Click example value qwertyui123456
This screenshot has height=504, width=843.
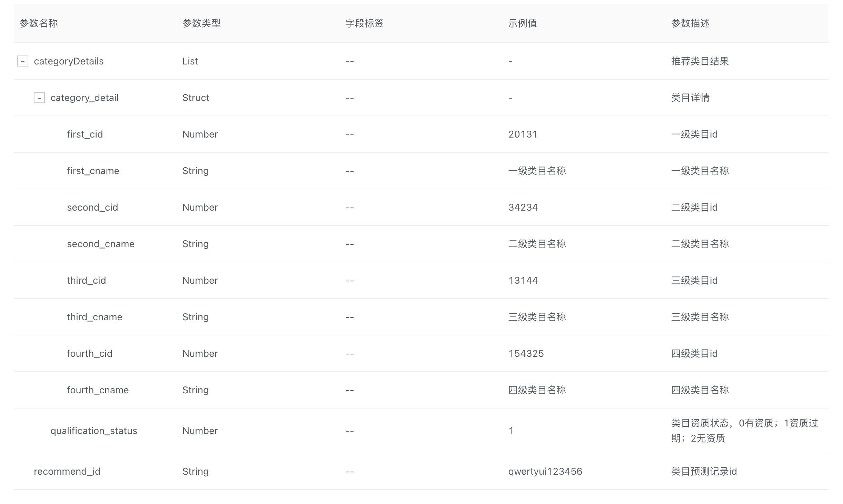pos(545,472)
